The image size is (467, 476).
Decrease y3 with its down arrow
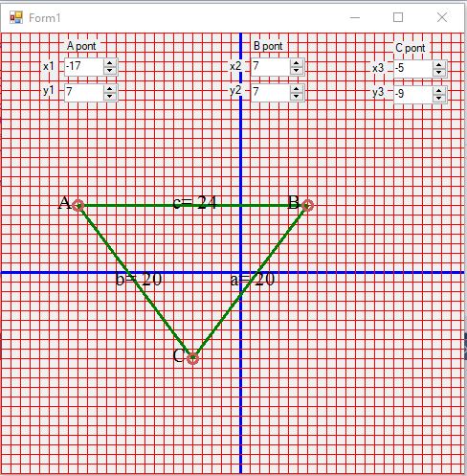[439, 99]
